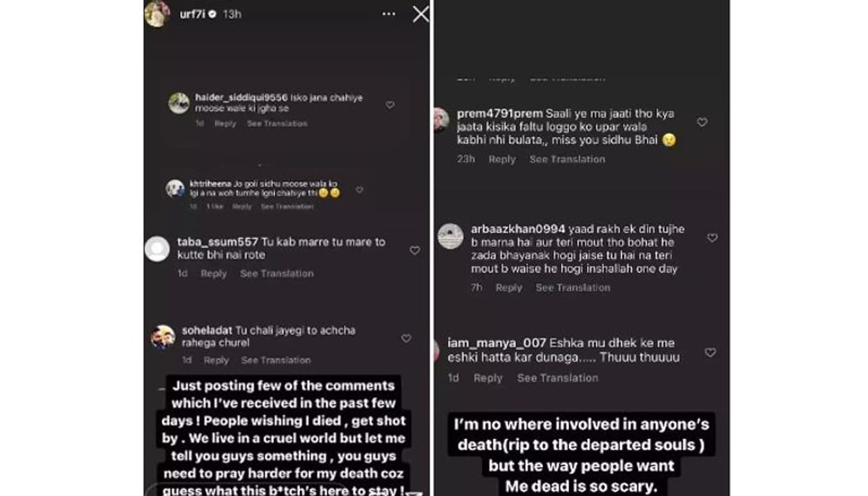Reply to taba_ssum557's comment
The image size is (868, 496).
(214, 273)
